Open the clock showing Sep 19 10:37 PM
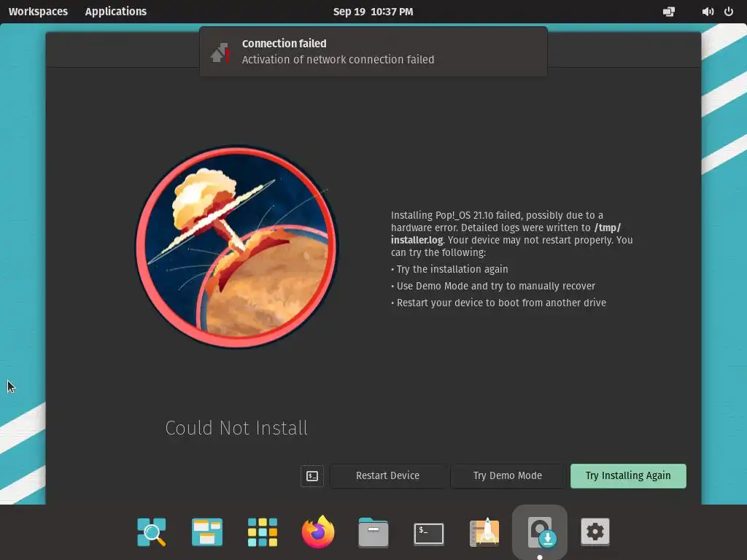Image resolution: width=747 pixels, height=560 pixels. [373, 12]
